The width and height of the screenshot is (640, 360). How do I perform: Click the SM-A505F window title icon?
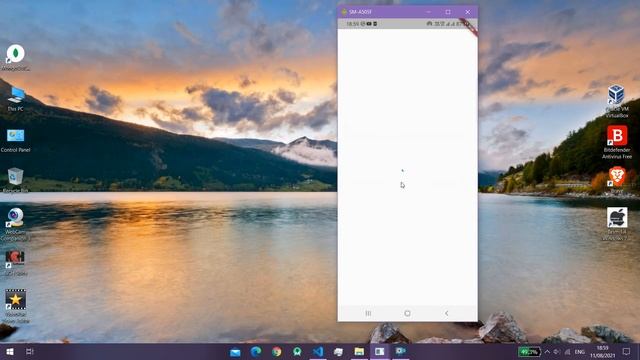click(x=344, y=12)
